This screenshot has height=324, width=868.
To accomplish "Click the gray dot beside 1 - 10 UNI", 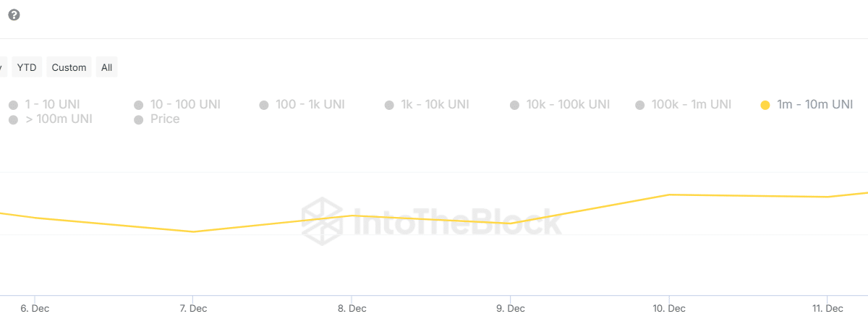I will [13, 105].
